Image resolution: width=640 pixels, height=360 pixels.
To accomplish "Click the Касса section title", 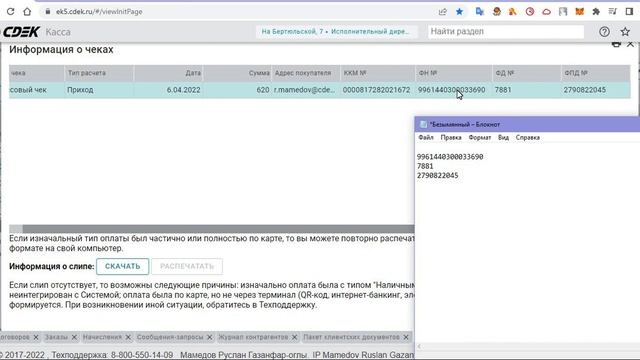I will pos(58,31).
